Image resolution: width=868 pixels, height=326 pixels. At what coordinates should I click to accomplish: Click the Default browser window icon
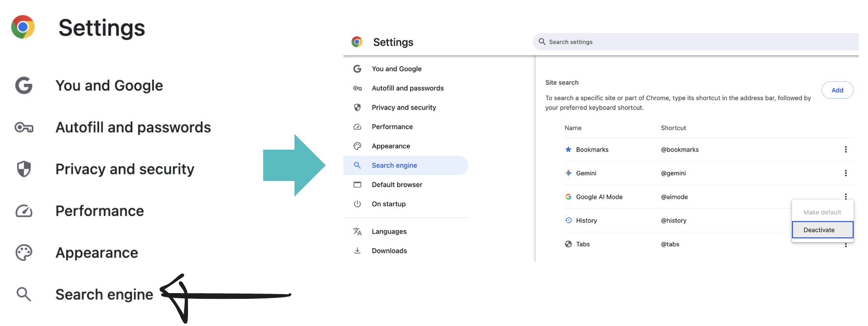point(357,185)
